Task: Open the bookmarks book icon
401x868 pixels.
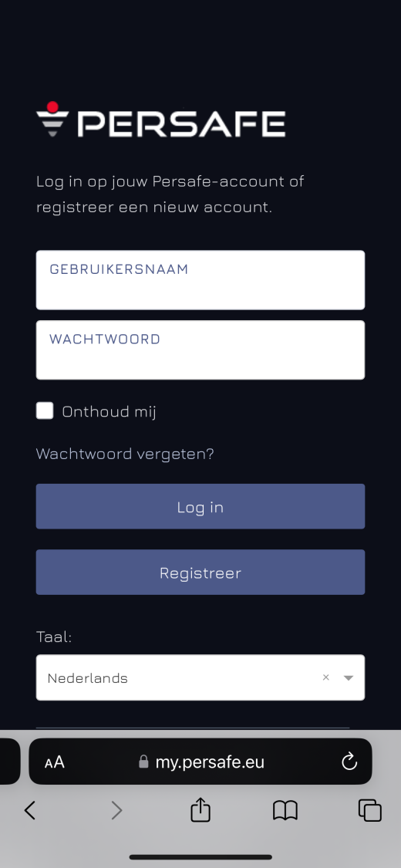Action: pyautogui.click(x=285, y=810)
